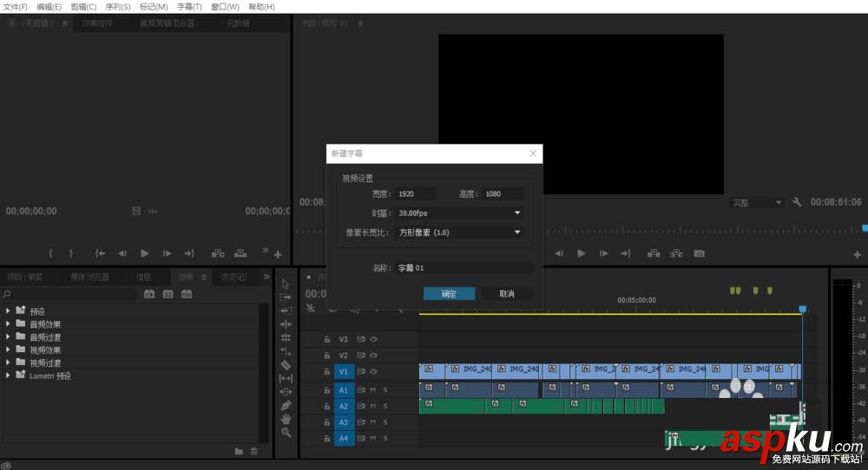Open the 字幕(T) menu
Viewport: 868px width, 470px height.
coord(189,7)
